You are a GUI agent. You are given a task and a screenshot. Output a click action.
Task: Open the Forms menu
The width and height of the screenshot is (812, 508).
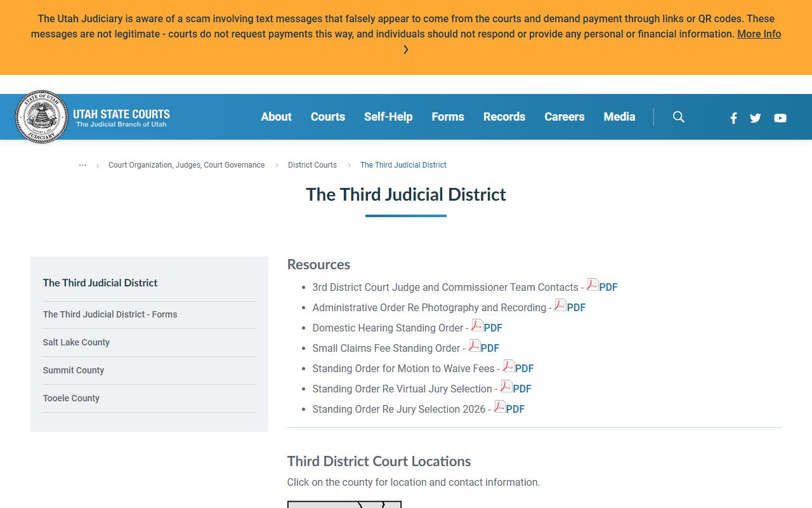click(x=448, y=117)
